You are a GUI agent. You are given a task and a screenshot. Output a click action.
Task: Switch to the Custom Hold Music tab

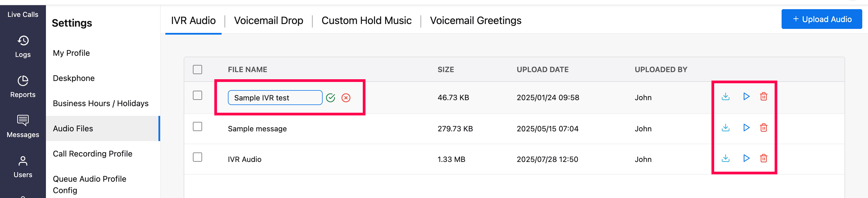click(366, 21)
